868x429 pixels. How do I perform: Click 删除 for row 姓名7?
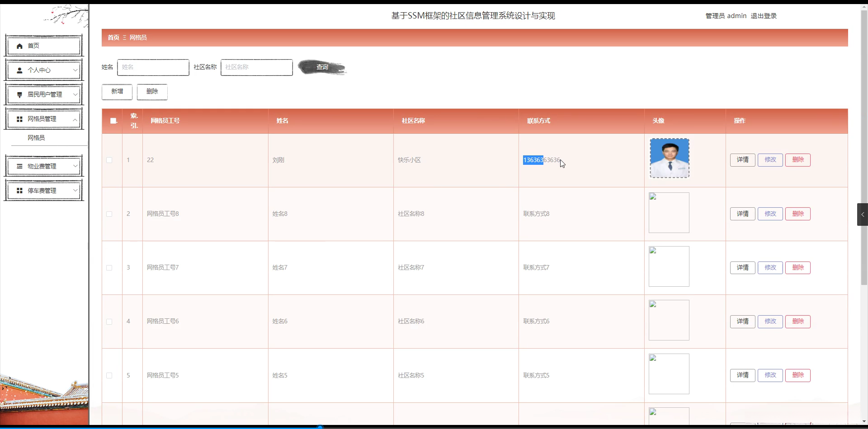[798, 268]
